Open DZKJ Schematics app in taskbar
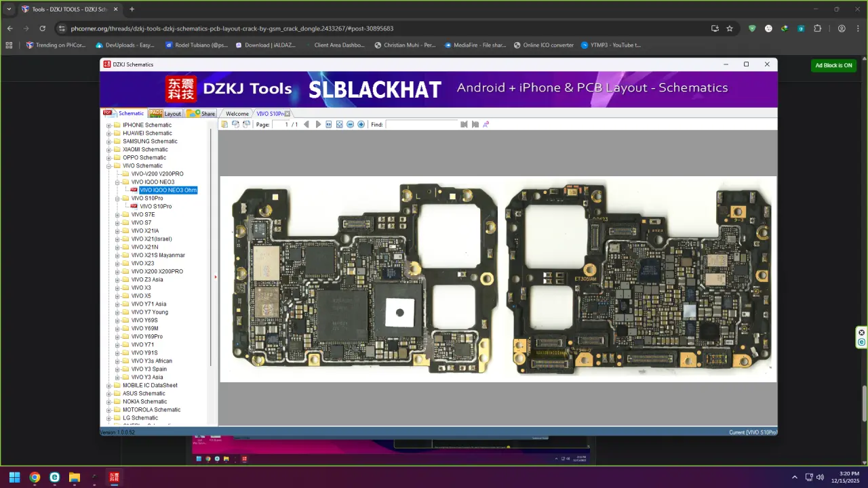 point(114,477)
